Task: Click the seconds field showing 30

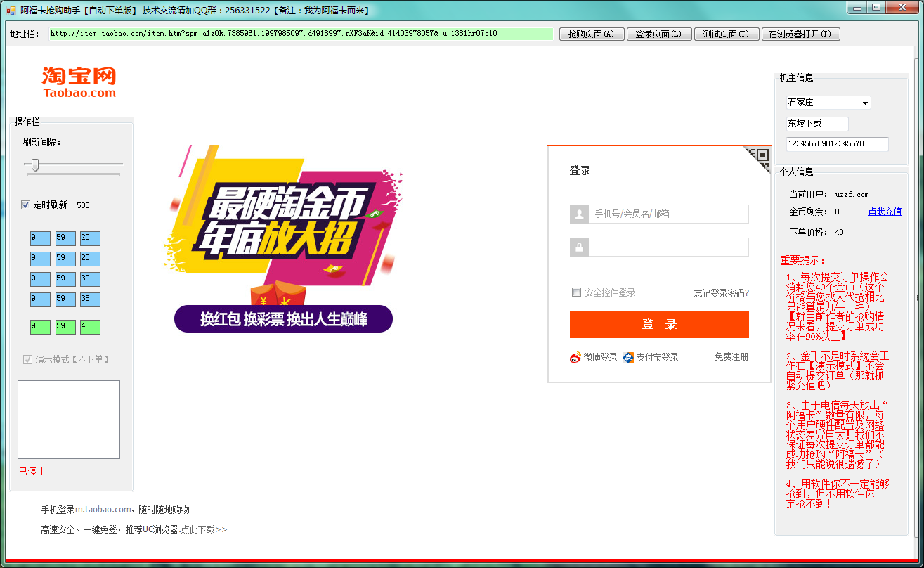Action: 90,279
